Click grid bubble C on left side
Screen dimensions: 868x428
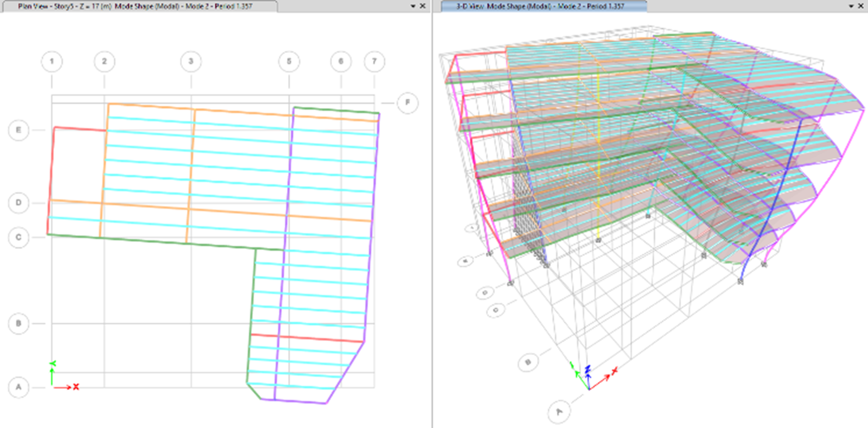point(19,237)
